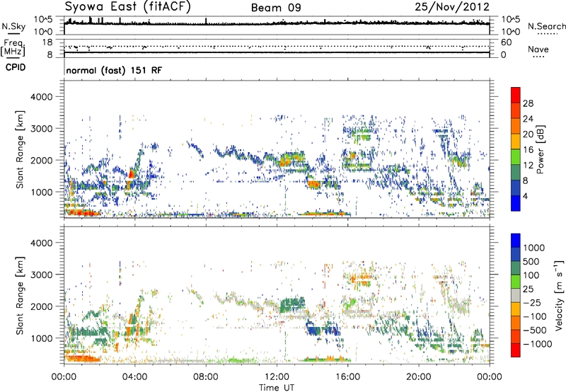
Task: Click the red -1000 velocity color swatch
Action: coord(516,350)
